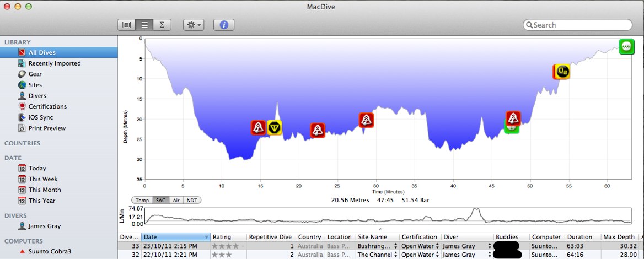
Task: Switch to the list view icon
Action: pyautogui.click(x=144, y=25)
